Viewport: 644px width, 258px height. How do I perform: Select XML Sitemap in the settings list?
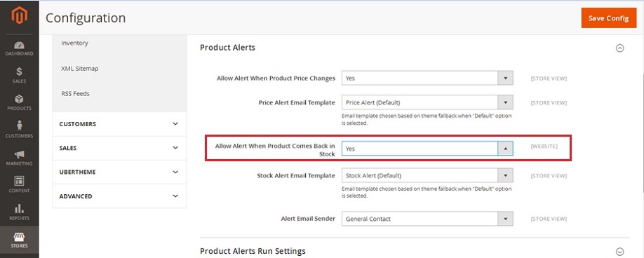point(80,69)
